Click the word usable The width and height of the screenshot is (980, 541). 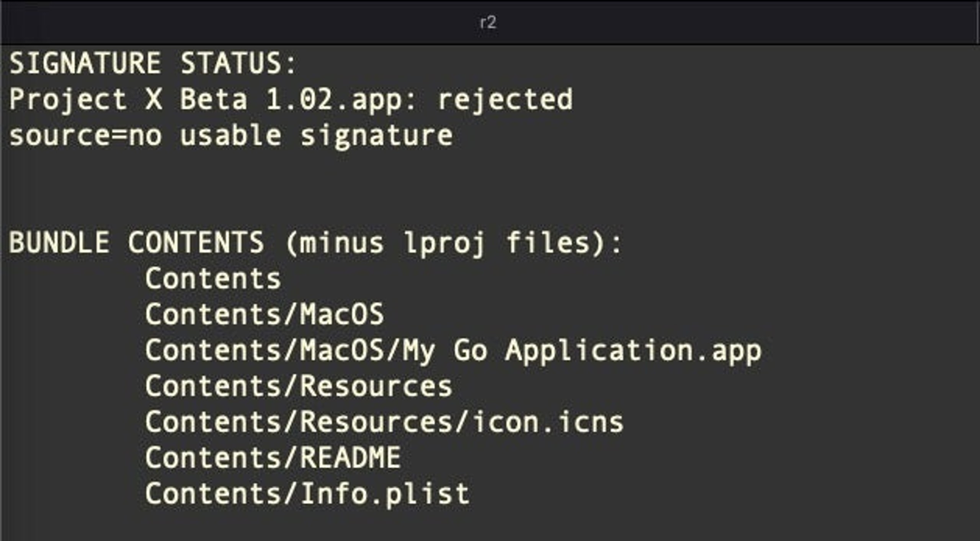pos(231,136)
